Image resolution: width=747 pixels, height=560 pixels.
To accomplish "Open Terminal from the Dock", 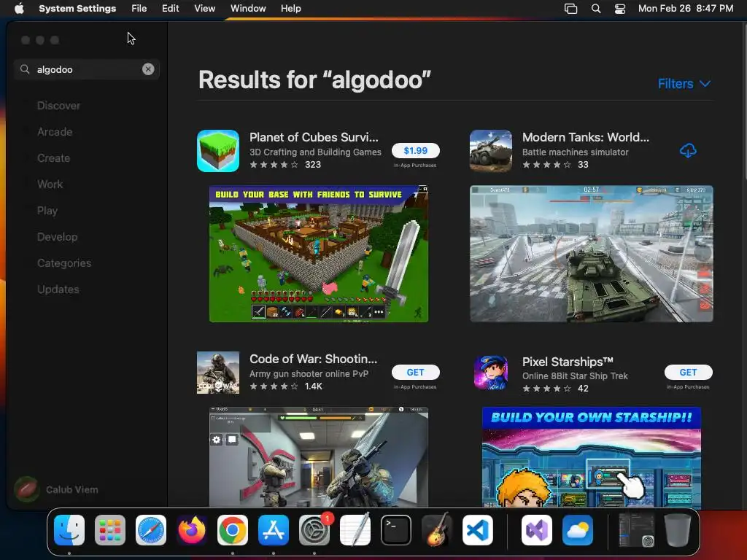I will [x=396, y=530].
